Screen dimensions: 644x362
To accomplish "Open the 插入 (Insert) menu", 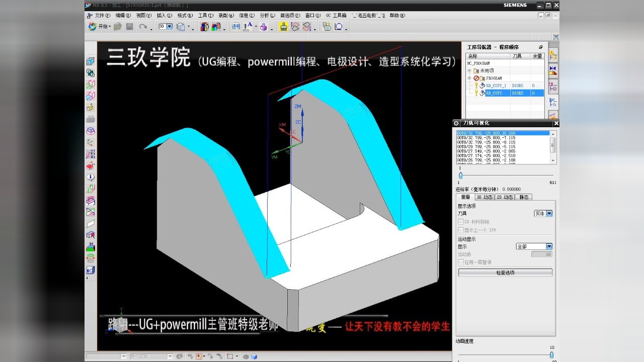I will point(164,15).
